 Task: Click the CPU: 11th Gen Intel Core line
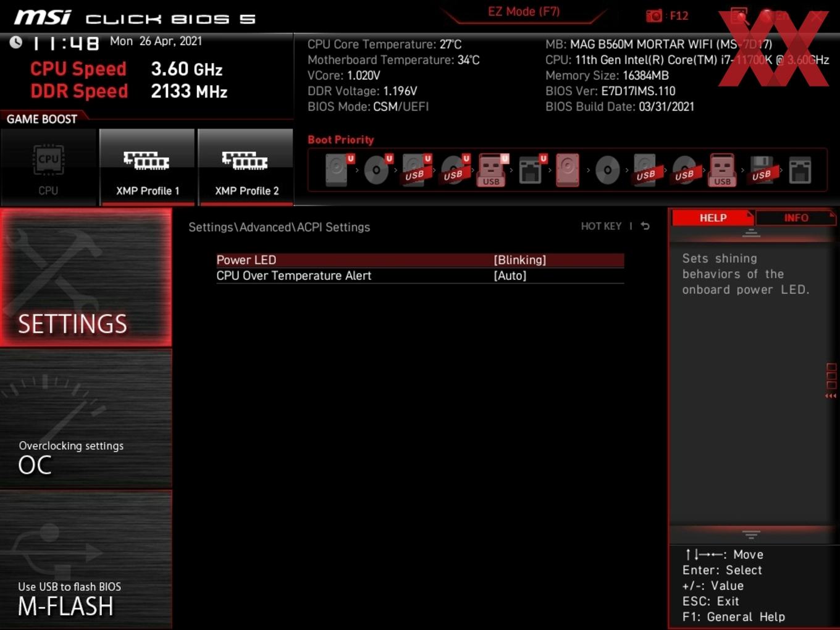[687, 60]
